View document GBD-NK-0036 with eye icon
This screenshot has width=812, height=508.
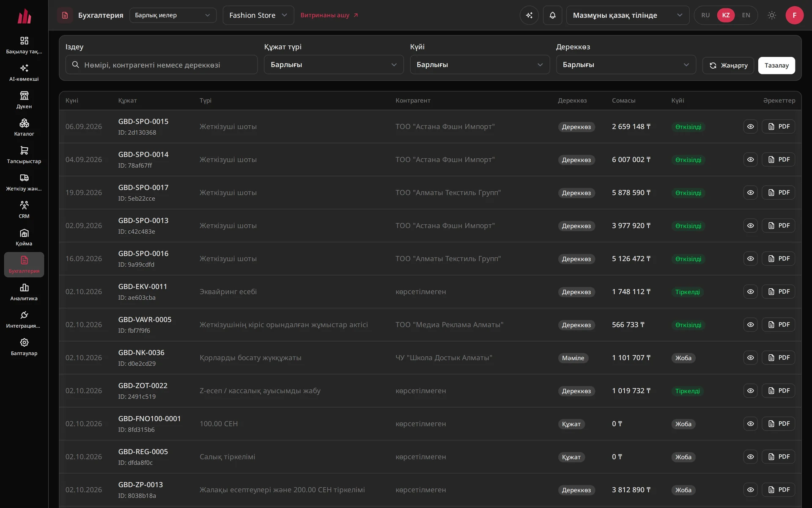click(750, 358)
